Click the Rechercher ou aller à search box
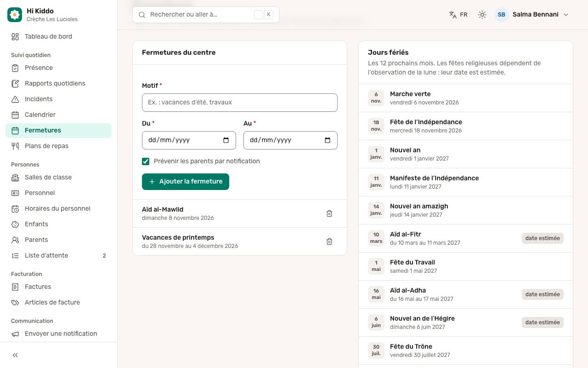Viewport: 588px width, 368px height. click(206, 15)
